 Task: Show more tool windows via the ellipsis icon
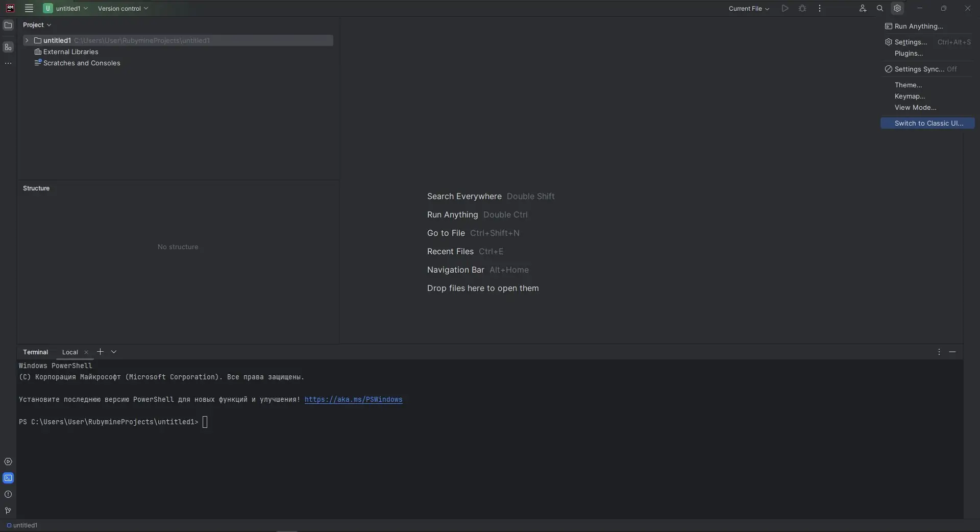click(8, 63)
